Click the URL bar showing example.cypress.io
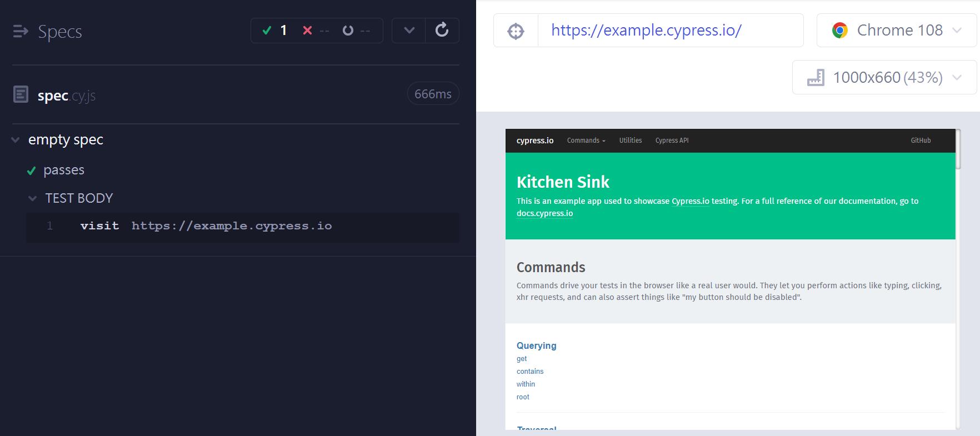The height and width of the screenshot is (436, 980). click(671, 31)
